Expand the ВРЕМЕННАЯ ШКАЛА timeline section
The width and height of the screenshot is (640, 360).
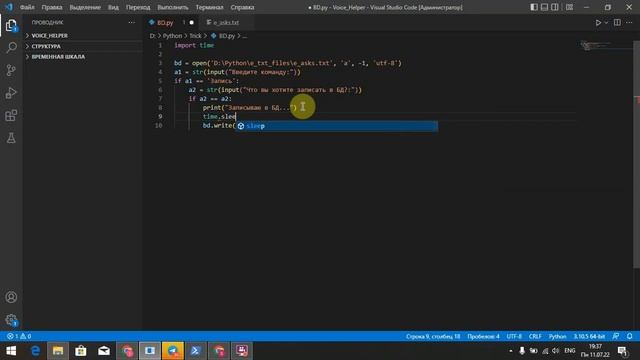tap(83, 57)
